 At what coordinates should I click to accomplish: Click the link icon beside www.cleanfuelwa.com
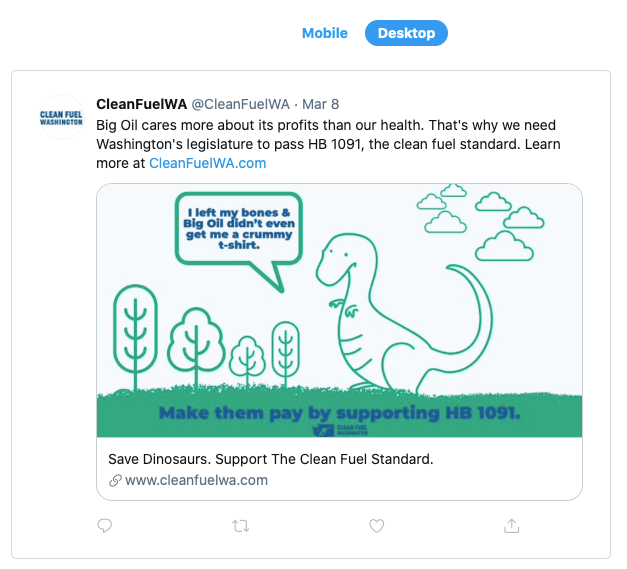(x=114, y=480)
